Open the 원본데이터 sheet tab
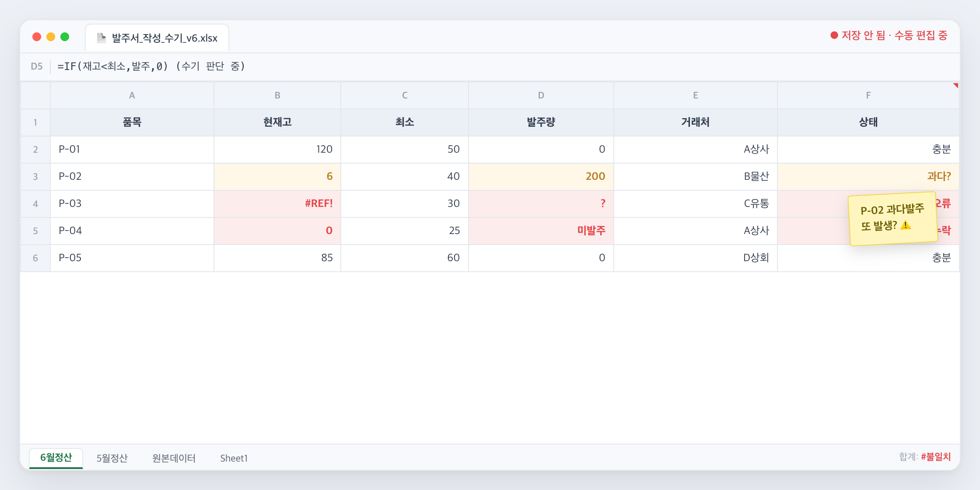 point(174,458)
